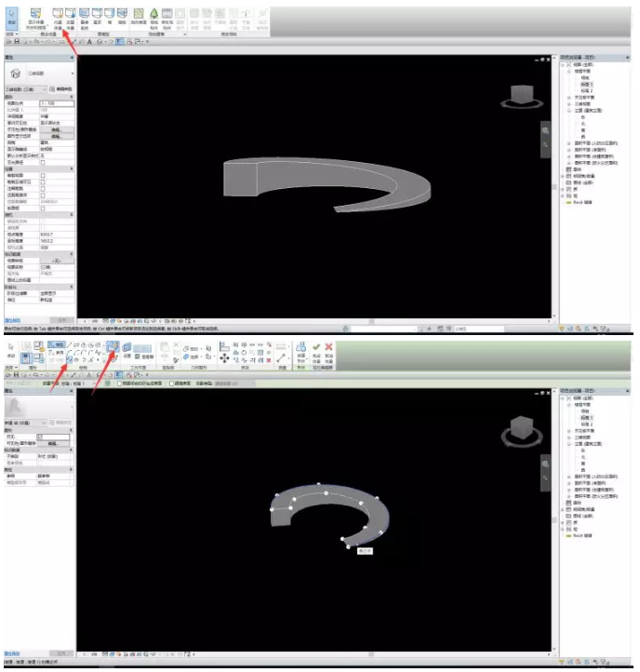Click Save icon in upper quick access toolbar

[17, 42]
